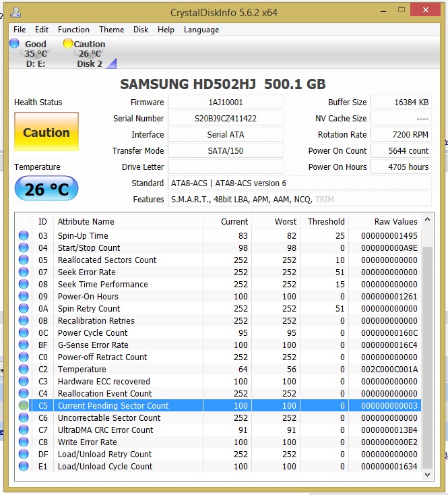The height and width of the screenshot is (495, 448).
Task: Click the Attribute Name column header
Action: [128, 221]
